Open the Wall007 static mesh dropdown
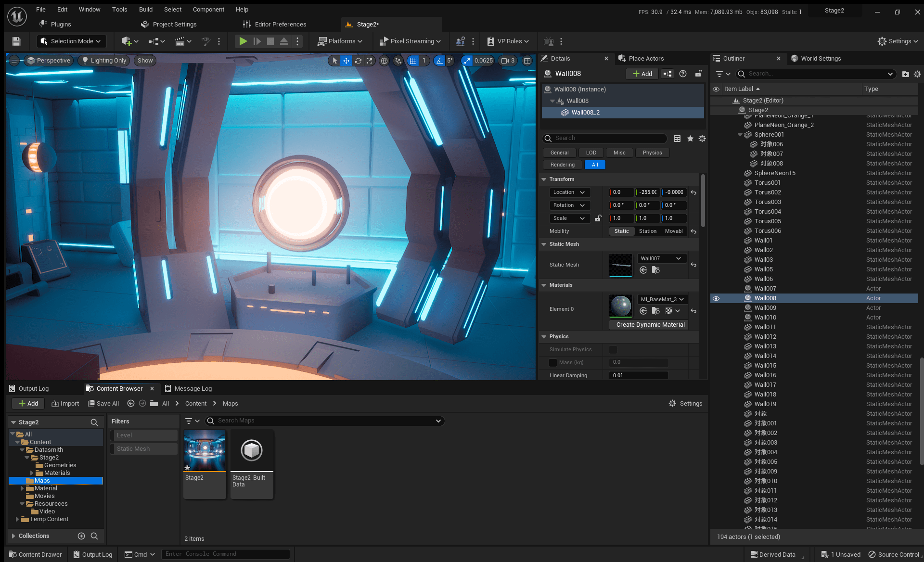 pyautogui.click(x=661, y=258)
